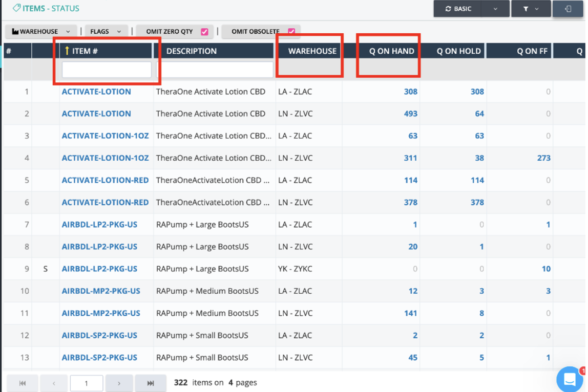This screenshot has width=588, height=392.
Task: Click the page number input field
Action: click(x=87, y=383)
